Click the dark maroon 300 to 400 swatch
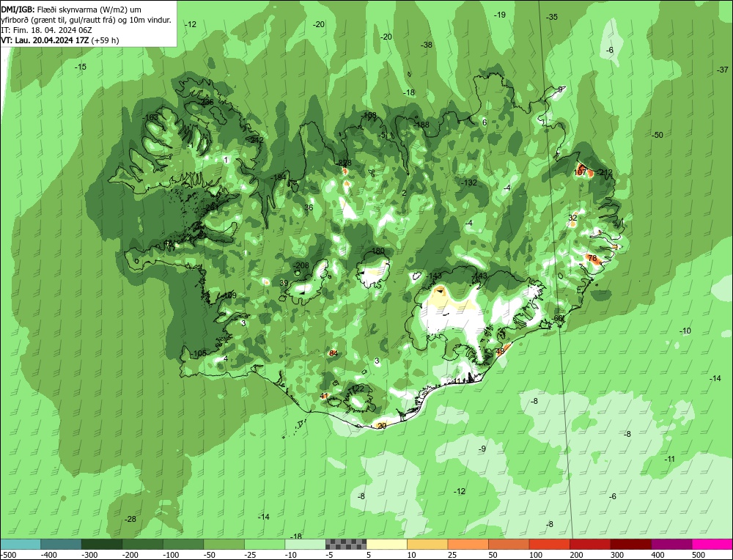733x560 pixels. (630, 544)
